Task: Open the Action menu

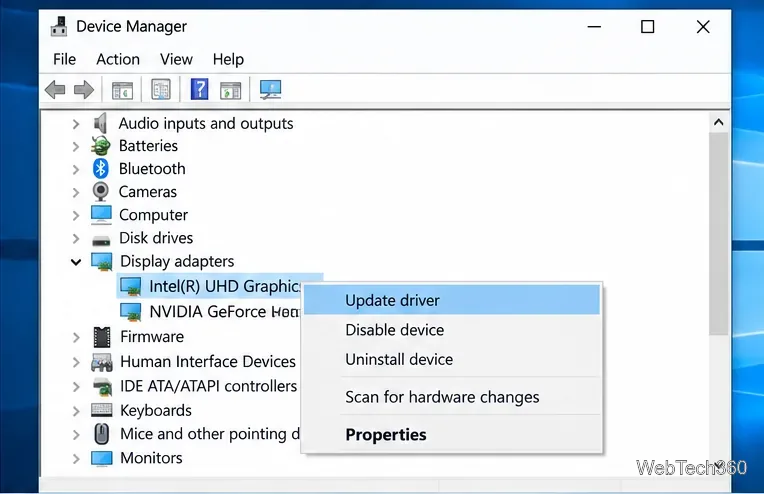Action: pos(118,59)
